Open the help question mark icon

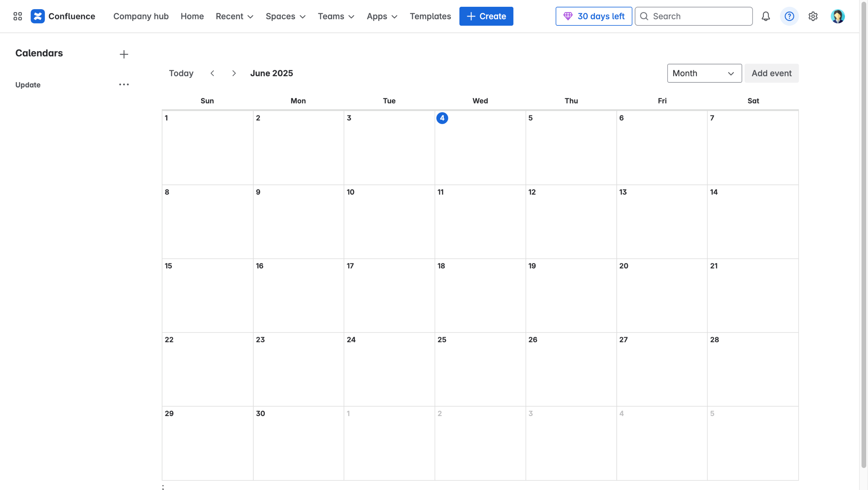point(789,16)
